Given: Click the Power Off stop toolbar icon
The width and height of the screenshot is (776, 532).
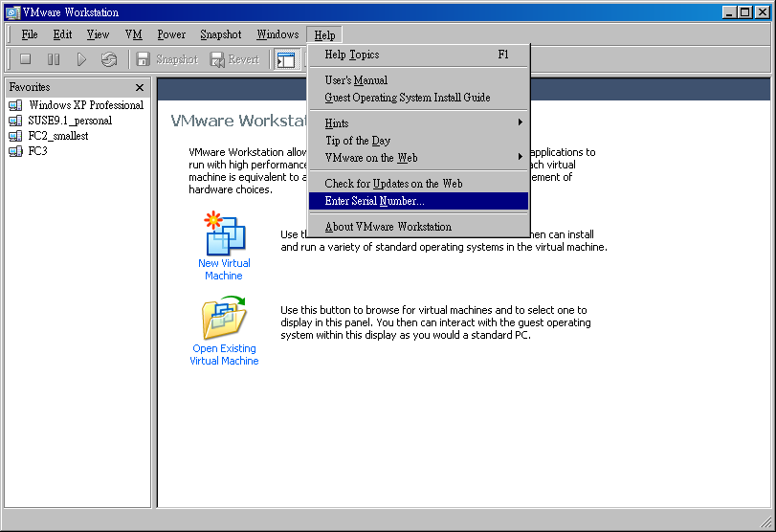Looking at the screenshot, I should click(x=26, y=59).
